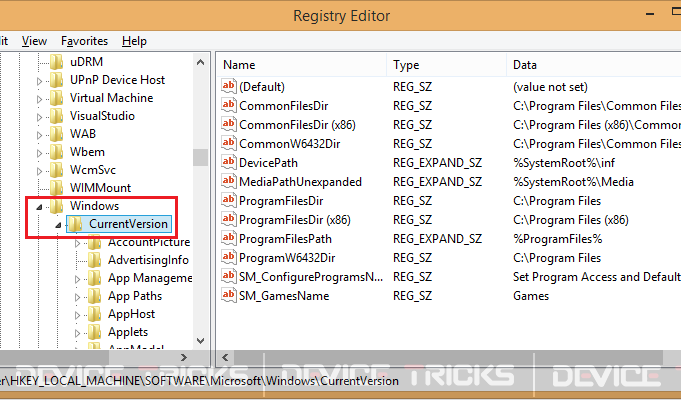Open the Favorites menu

tap(84, 41)
